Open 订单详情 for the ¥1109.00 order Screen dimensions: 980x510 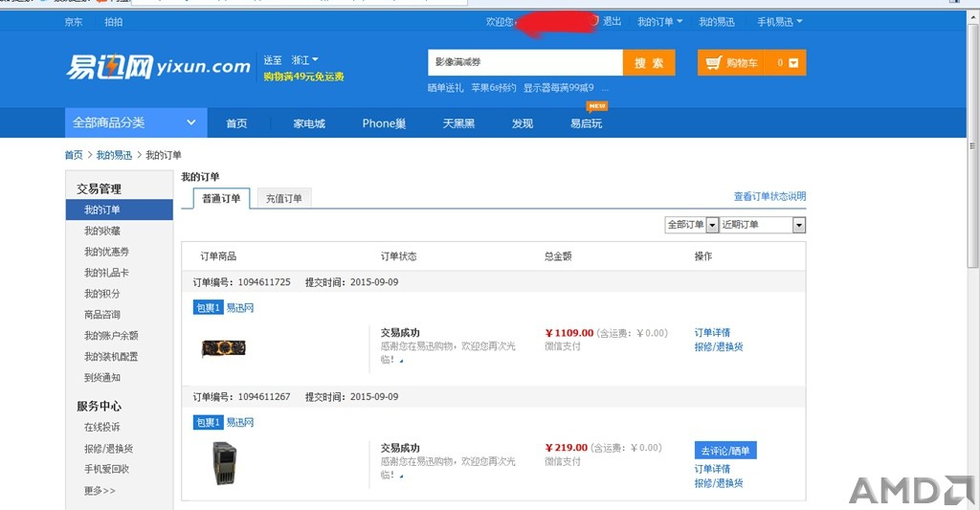(712, 332)
